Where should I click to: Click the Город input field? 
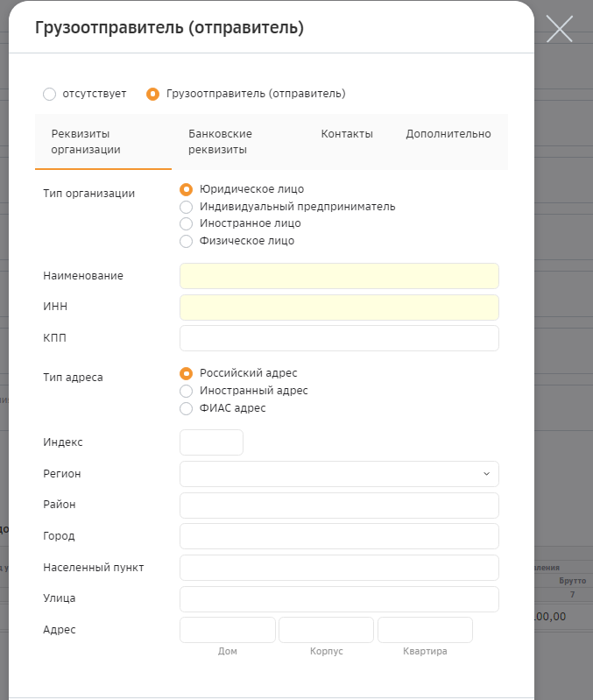coord(339,536)
